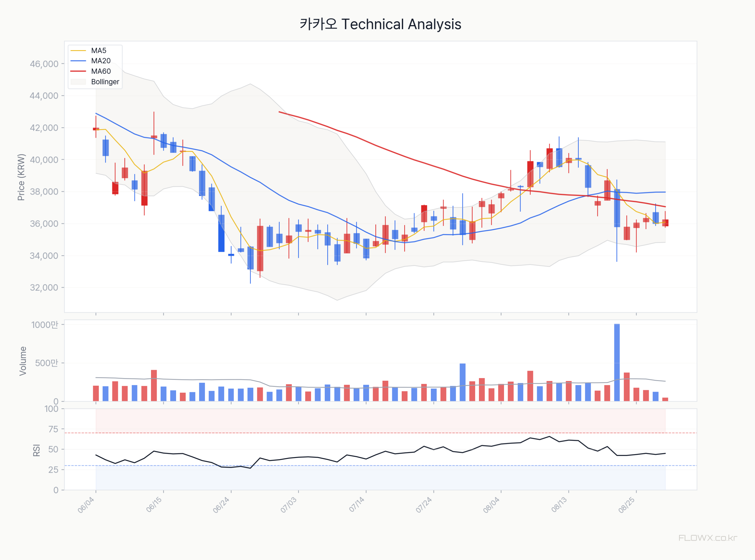Viewport: 755px width, 560px height.
Task: Select the "MA5" legend label
Action: tap(99, 51)
